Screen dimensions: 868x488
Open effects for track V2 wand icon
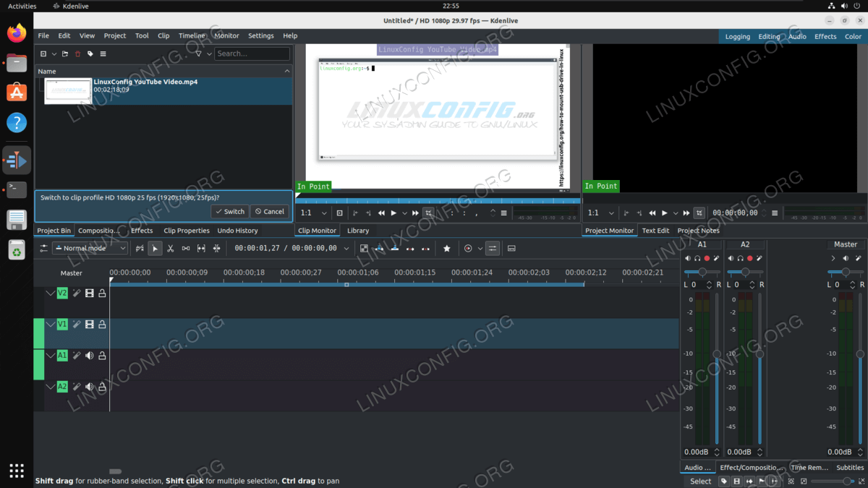pyautogui.click(x=77, y=294)
